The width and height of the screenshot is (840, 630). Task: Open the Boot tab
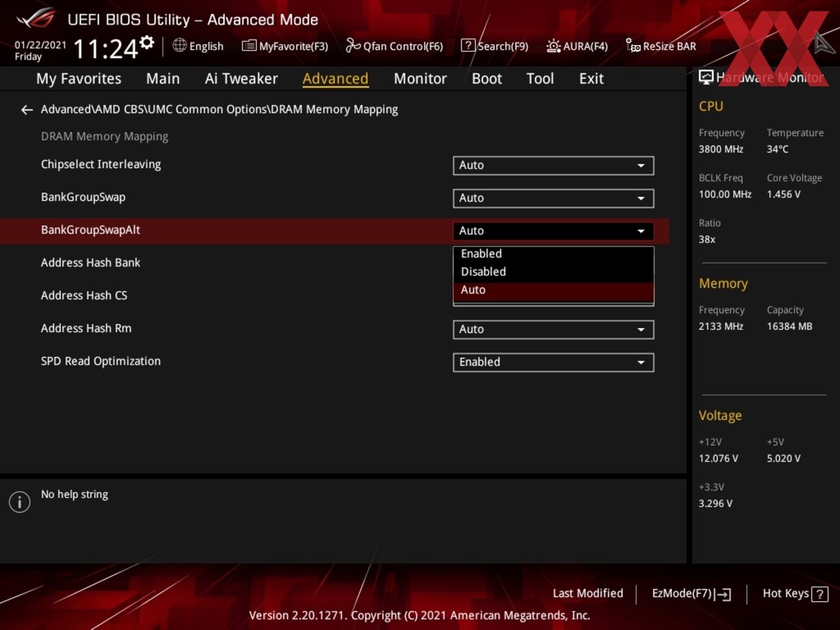pos(487,78)
